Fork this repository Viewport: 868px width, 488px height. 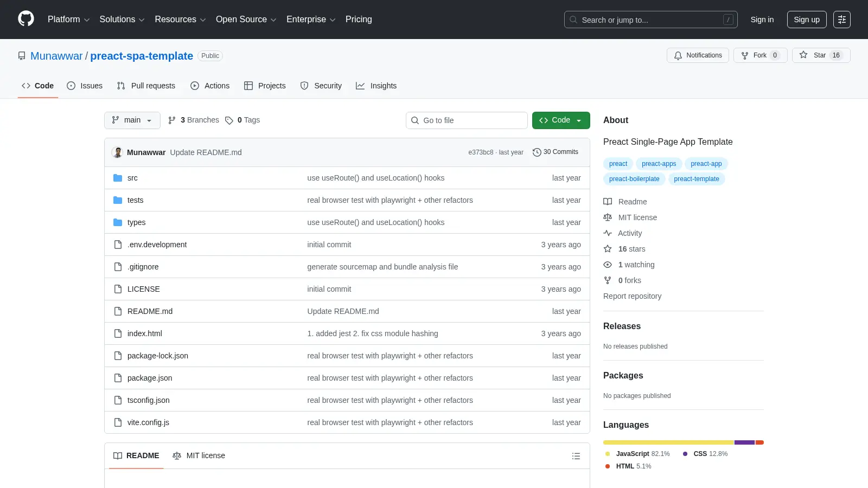pos(761,55)
